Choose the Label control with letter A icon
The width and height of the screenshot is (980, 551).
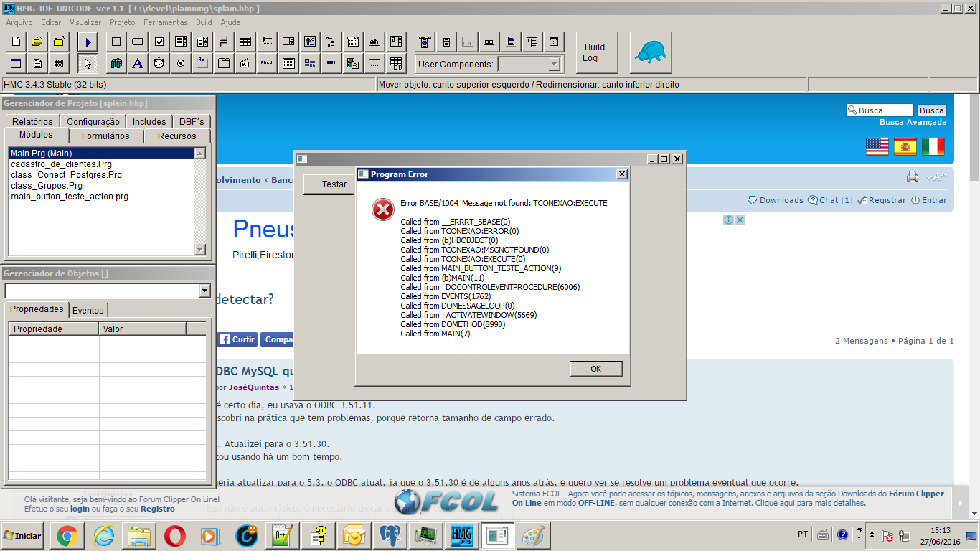pyautogui.click(x=138, y=63)
